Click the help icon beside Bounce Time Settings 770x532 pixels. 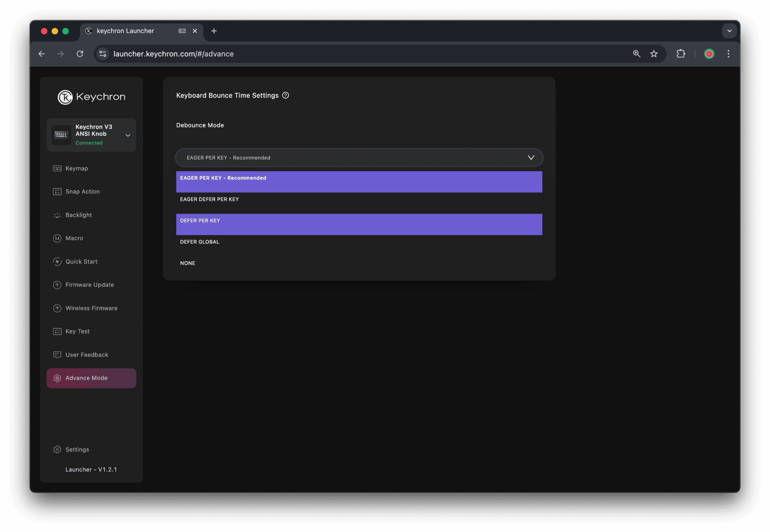[x=285, y=95]
